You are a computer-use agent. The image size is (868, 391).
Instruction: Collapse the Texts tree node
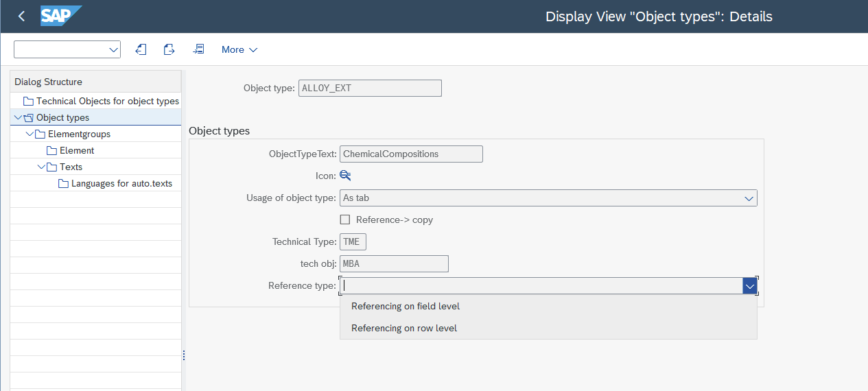pos(40,167)
